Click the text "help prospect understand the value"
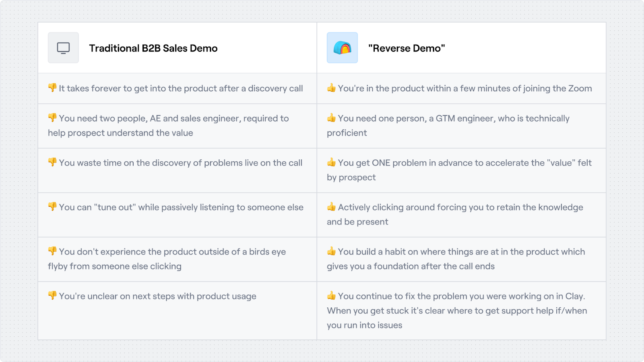 click(120, 133)
